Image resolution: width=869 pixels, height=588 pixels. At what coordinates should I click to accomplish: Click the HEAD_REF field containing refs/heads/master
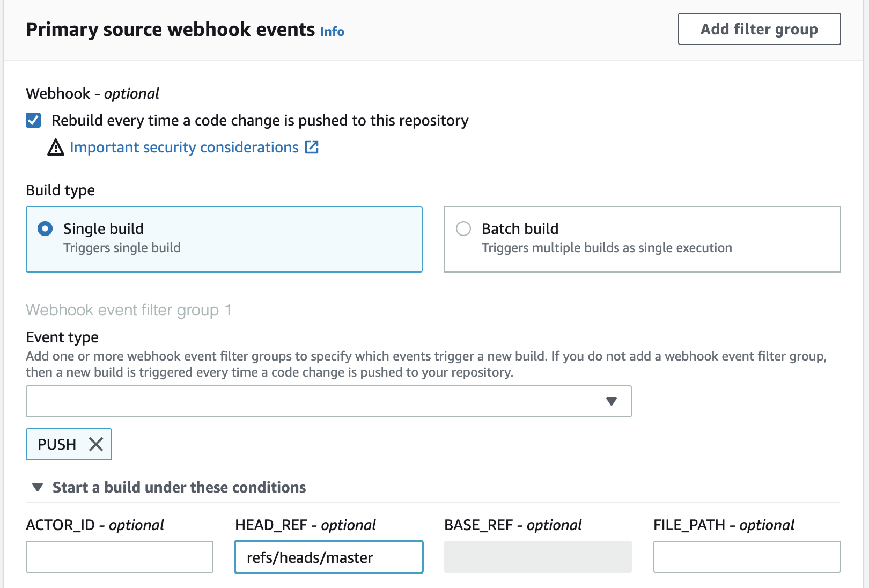pyautogui.click(x=328, y=557)
